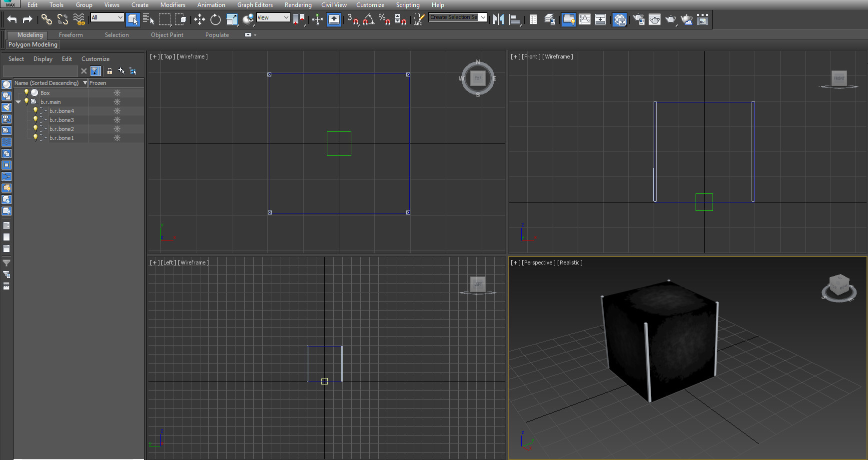
Task: Open the Scene Explorer Select menu
Action: coord(16,59)
